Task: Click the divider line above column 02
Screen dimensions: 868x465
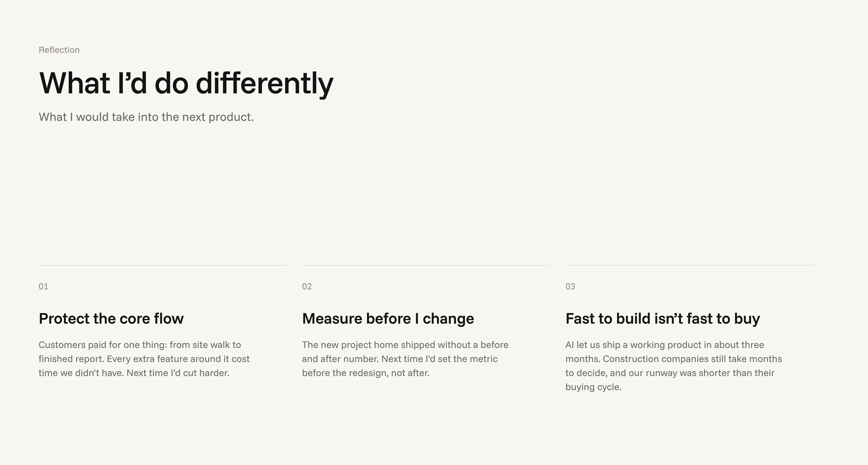Action: [x=426, y=265]
